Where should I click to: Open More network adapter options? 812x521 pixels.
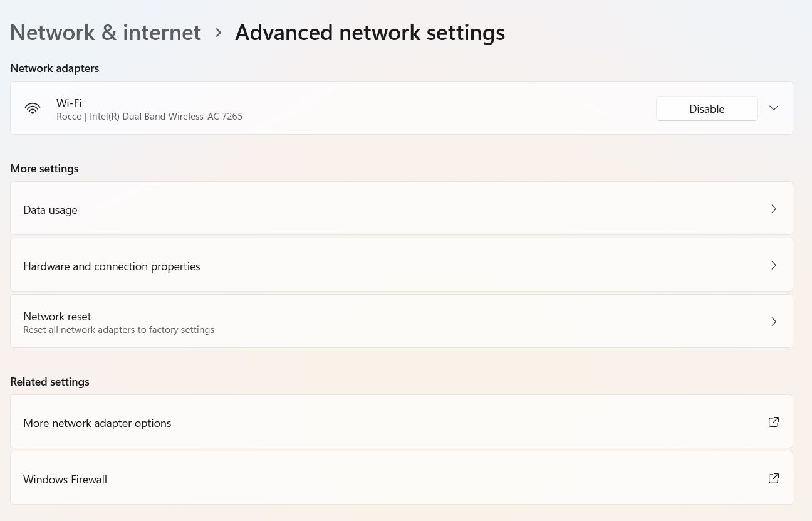(401, 422)
